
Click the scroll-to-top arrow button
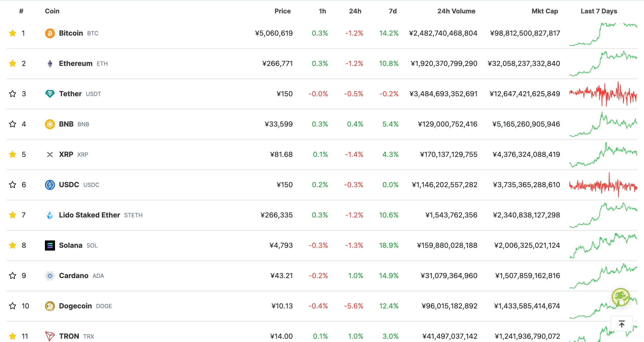[x=622, y=324]
